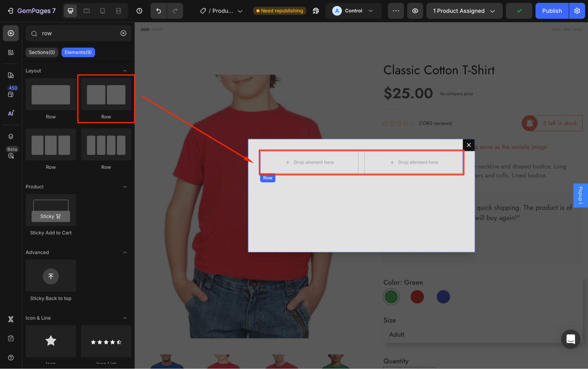Open the live chat bubble icon
This screenshot has width=588, height=369.
pos(570,339)
